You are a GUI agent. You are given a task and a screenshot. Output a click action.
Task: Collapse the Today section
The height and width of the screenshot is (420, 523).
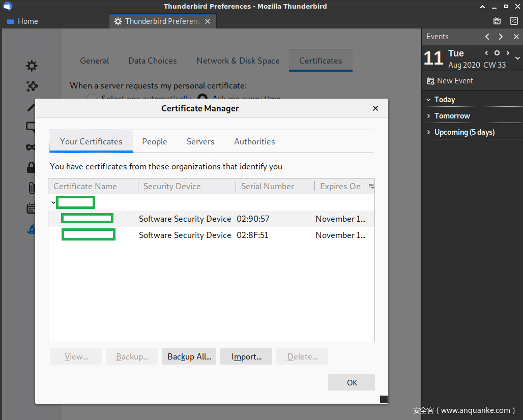[x=428, y=100]
